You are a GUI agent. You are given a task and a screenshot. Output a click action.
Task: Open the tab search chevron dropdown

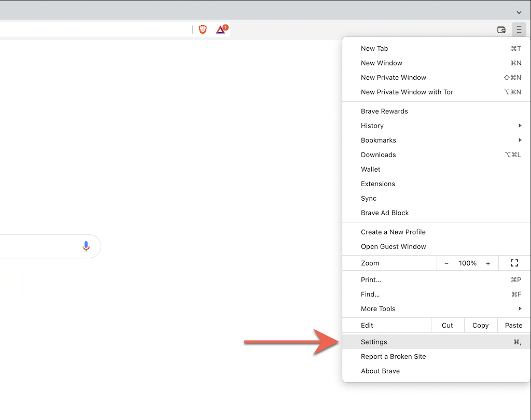519,12
